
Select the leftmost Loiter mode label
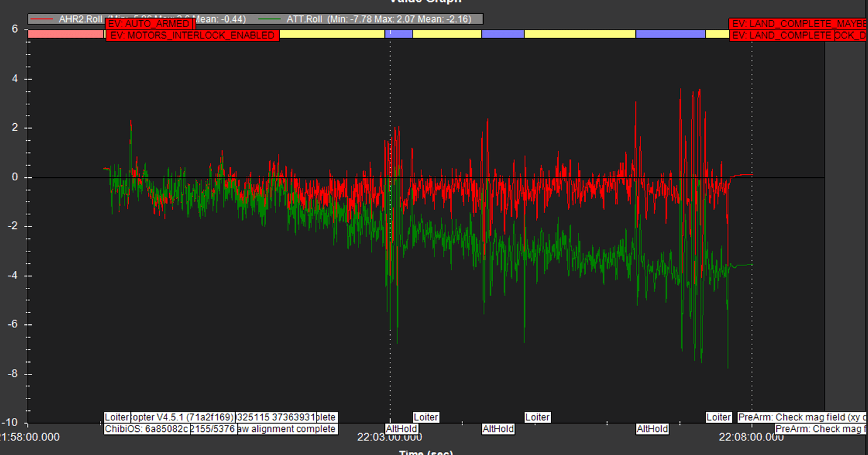[117, 417]
